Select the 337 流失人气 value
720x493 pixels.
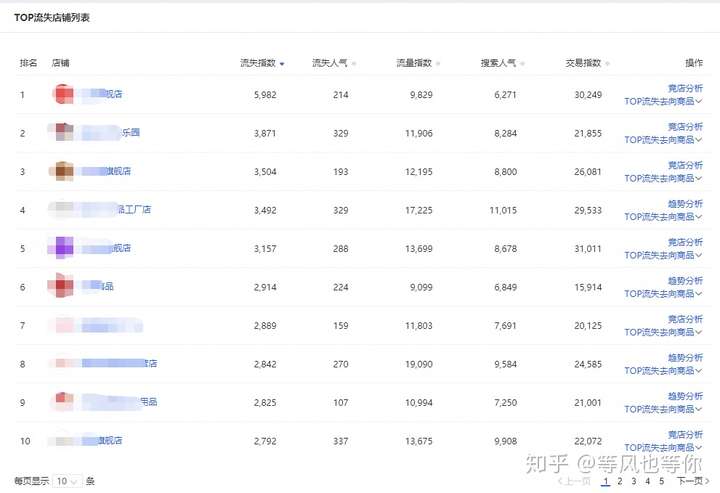coord(341,441)
